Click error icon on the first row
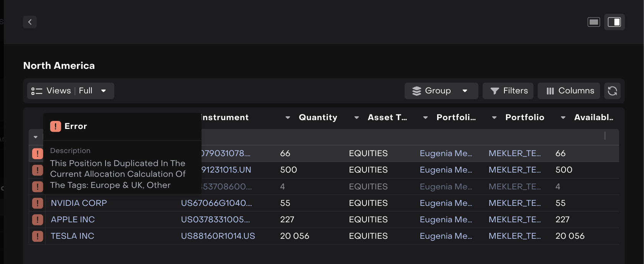 pyautogui.click(x=37, y=153)
